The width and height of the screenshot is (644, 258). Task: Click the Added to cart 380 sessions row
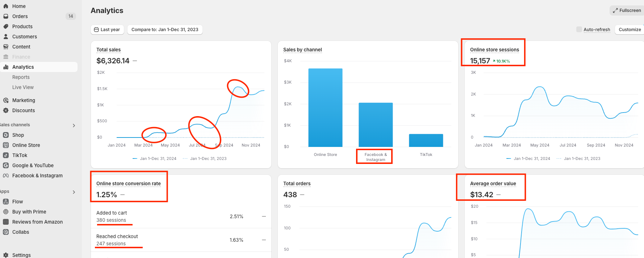pyautogui.click(x=181, y=216)
